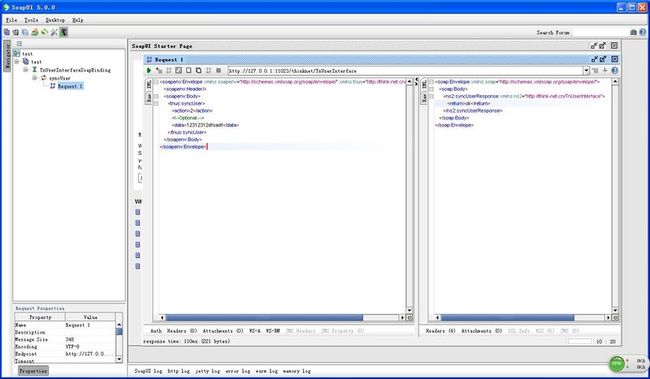Open request Headers (0) tab
The height and width of the screenshot is (379, 650).
pos(182,331)
